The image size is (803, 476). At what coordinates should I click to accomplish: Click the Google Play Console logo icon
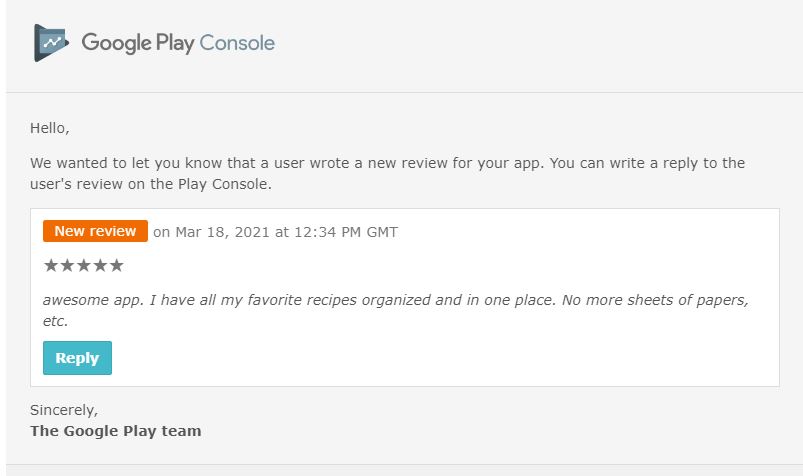click(x=51, y=43)
